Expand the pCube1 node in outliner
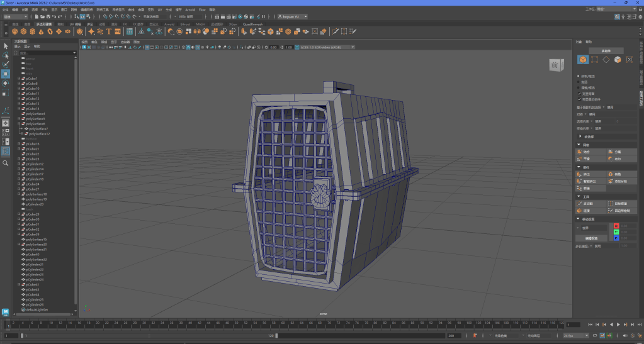The image size is (644, 344). click(20, 79)
